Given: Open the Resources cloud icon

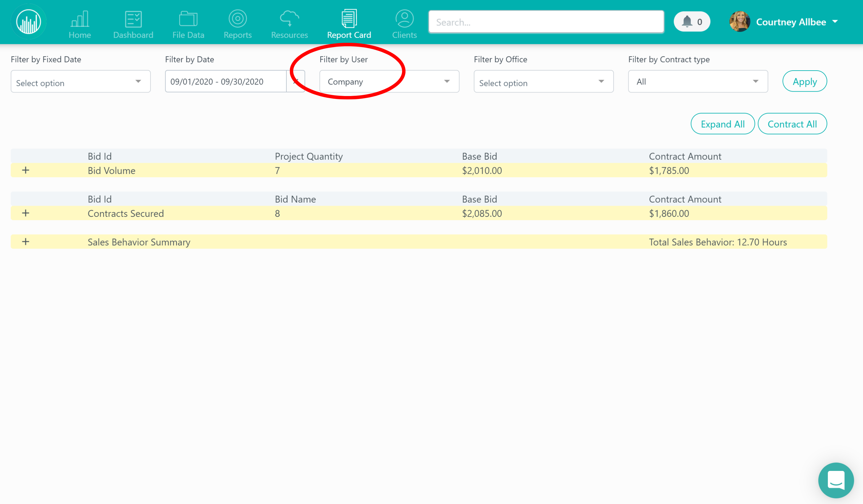Looking at the screenshot, I should [x=289, y=19].
